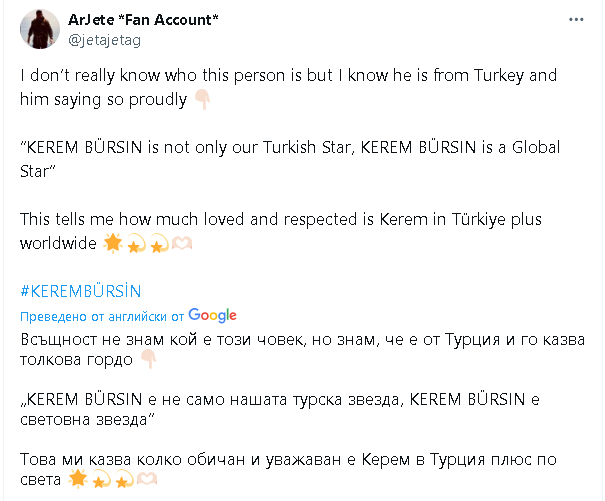Open the ArJete *Fan Account* display name
Viewport: 605px width, 501px height.
point(145,20)
